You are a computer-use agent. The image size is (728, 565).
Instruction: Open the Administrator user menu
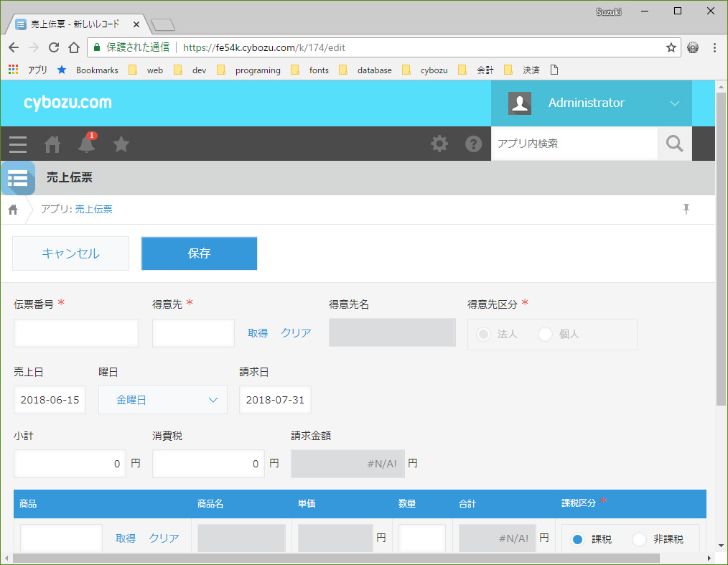pyautogui.click(x=592, y=103)
